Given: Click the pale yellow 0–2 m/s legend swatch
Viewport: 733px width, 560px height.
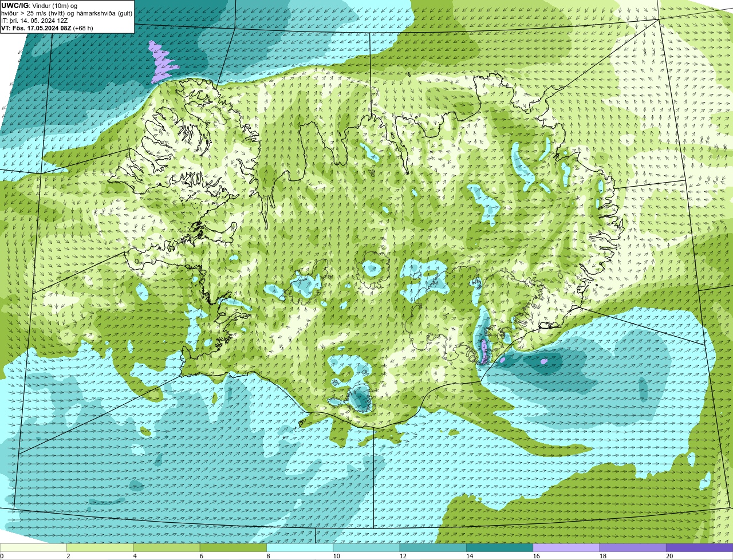Looking at the screenshot, I should pyautogui.click(x=33, y=548).
